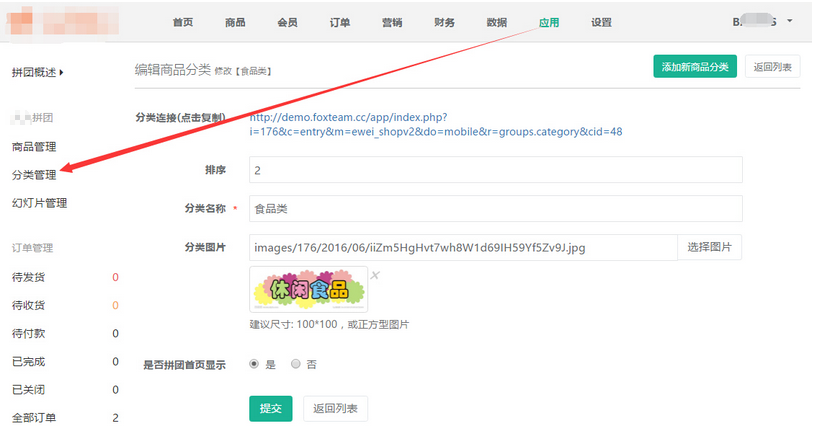View 待发货 orders in sidebar
This screenshot has height=438, width=816.
click(28, 277)
